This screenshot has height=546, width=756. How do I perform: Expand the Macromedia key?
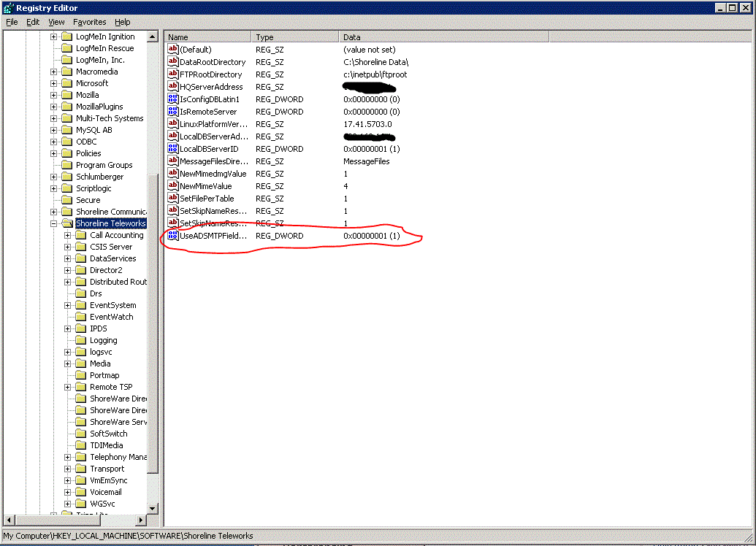click(54, 72)
